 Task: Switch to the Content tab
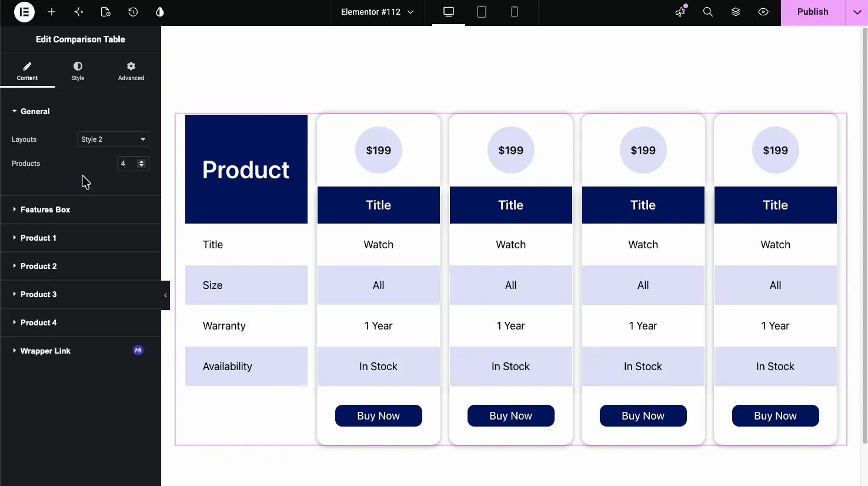pyautogui.click(x=27, y=71)
